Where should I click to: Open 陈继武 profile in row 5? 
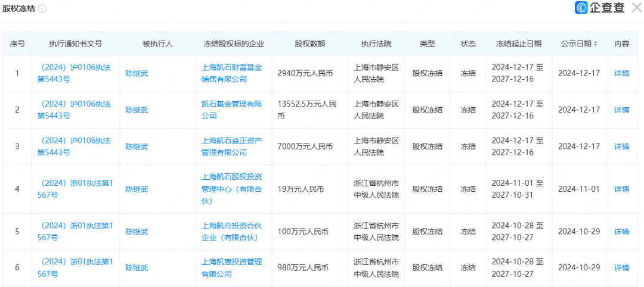137,232
